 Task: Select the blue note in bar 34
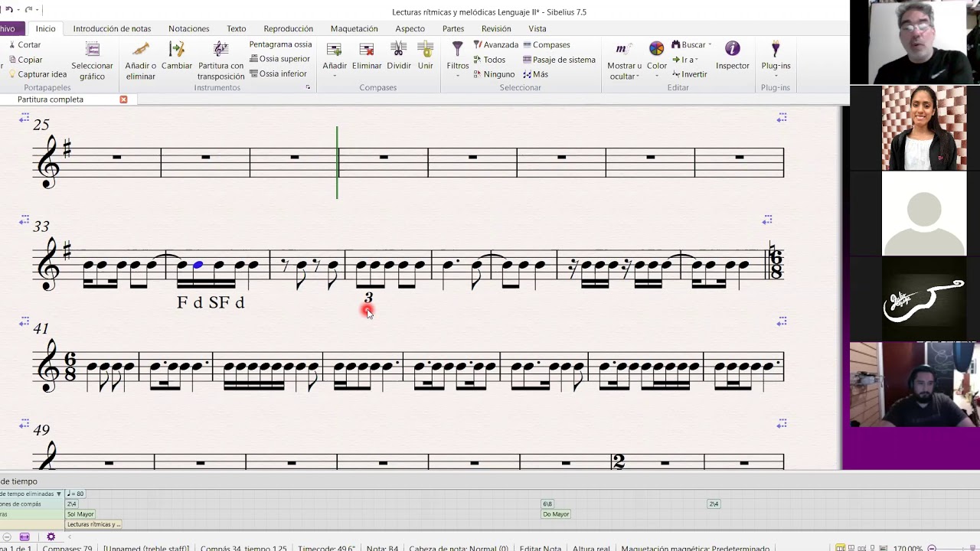click(198, 265)
